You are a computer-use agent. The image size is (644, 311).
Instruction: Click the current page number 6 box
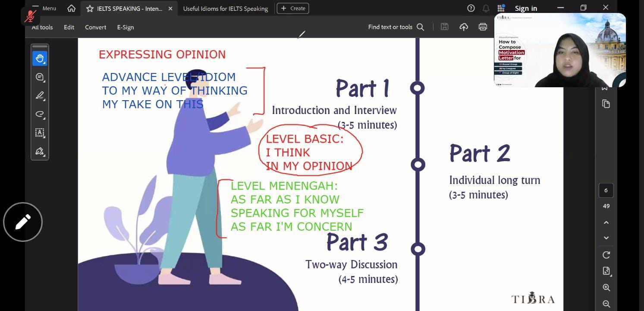coord(606,190)
